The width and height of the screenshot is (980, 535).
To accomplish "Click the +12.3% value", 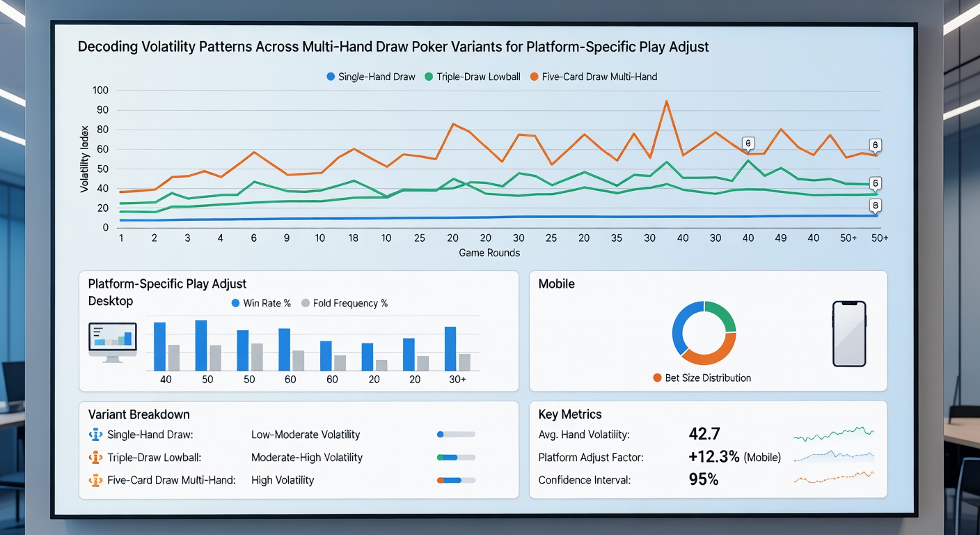I will coord(714,457).
